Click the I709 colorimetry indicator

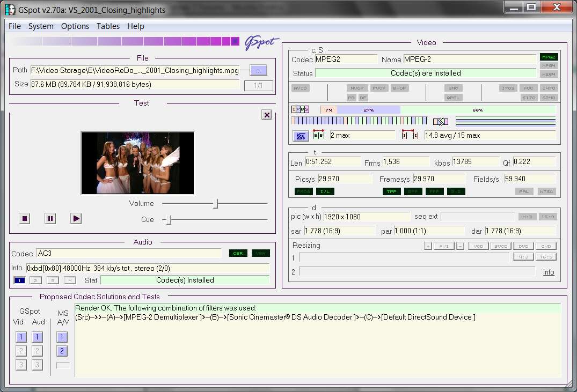pos(508,88)
